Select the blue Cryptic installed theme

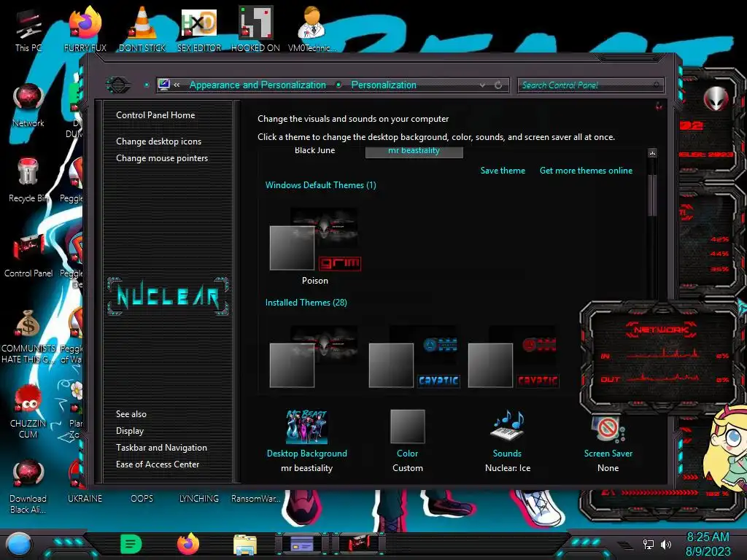click(x=414, y=356)
